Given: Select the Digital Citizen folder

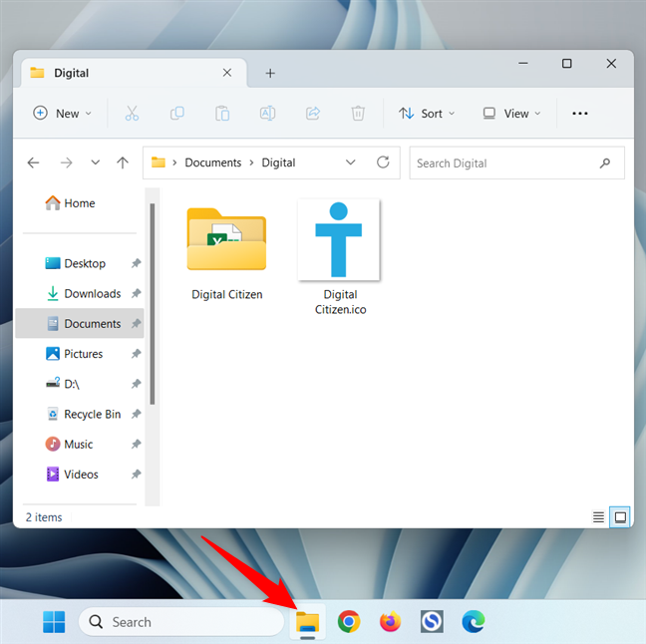Looking at the screenshot, I should (226, 254).
